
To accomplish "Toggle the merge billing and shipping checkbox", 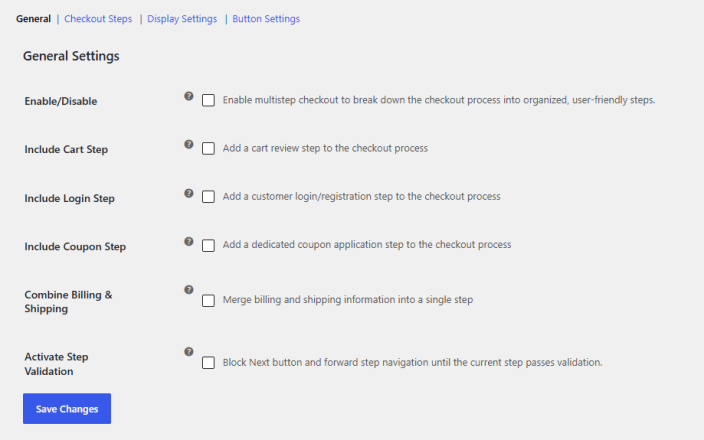I will point(208,300).
